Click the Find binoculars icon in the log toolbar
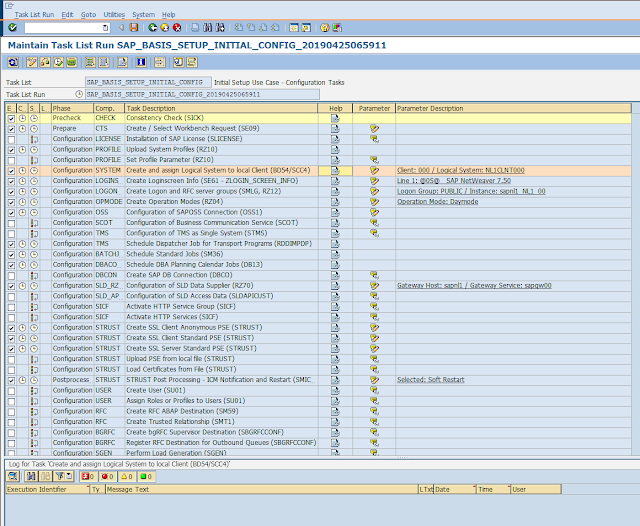Viewport: 640px width, 526px height. [x=31, y=476]
